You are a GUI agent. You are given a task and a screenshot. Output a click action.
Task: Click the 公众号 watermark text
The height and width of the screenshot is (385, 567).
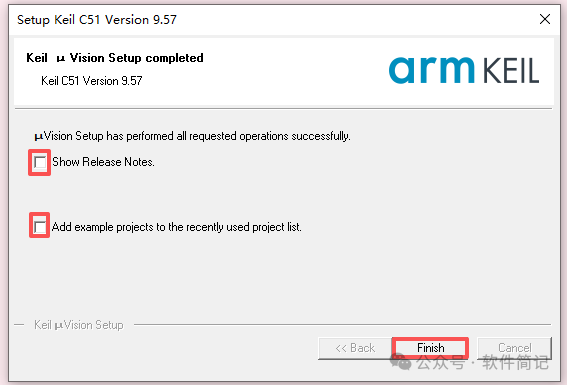(440, 362)
